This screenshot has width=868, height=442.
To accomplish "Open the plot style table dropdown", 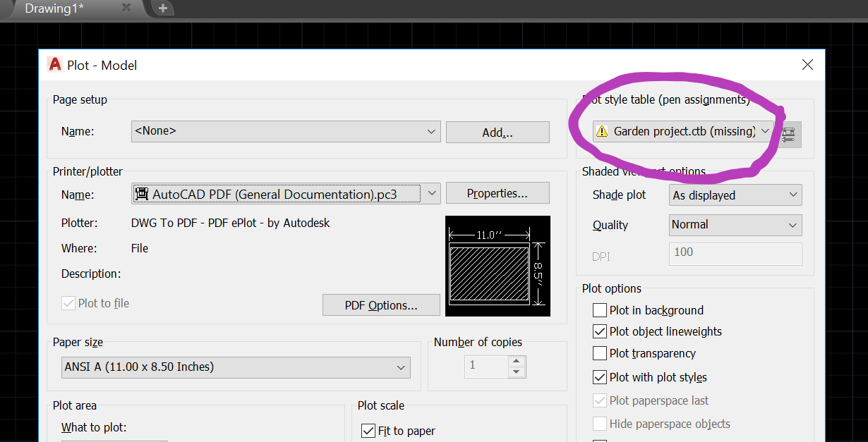I will click(x=683, y=131).
